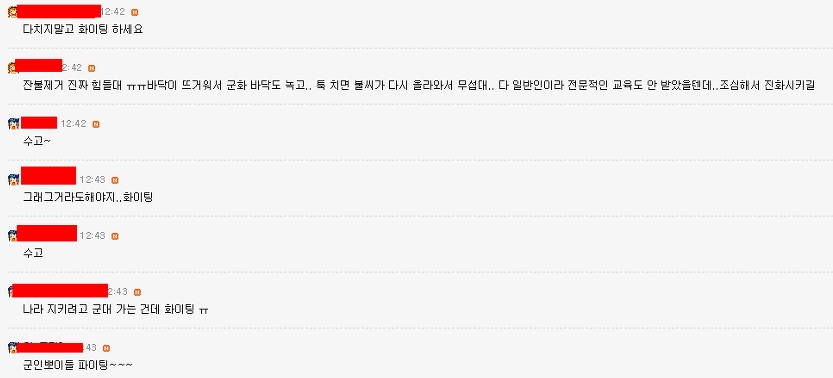833x378 pixels.
Task: Click orange N badge above '잔불제거' comment
Action: pyautogui.click(x=91, y=68)
